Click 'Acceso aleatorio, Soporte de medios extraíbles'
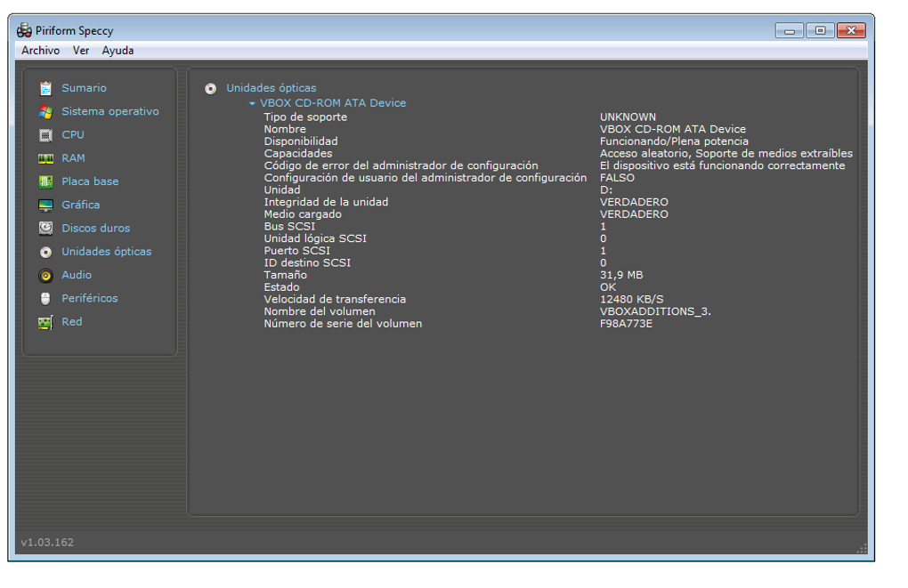The width and height of the screenshot is (908, 588). pyautogui.click(x=726, y=153)
